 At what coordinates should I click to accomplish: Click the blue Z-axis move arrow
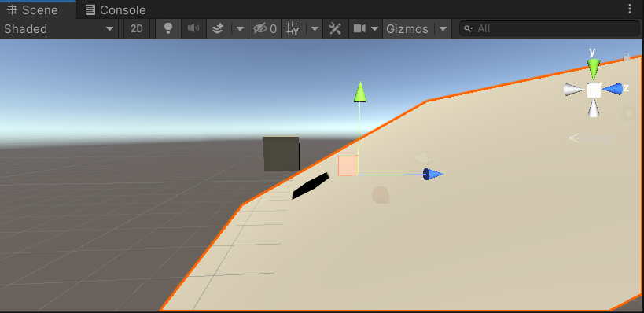click(433, 174)
